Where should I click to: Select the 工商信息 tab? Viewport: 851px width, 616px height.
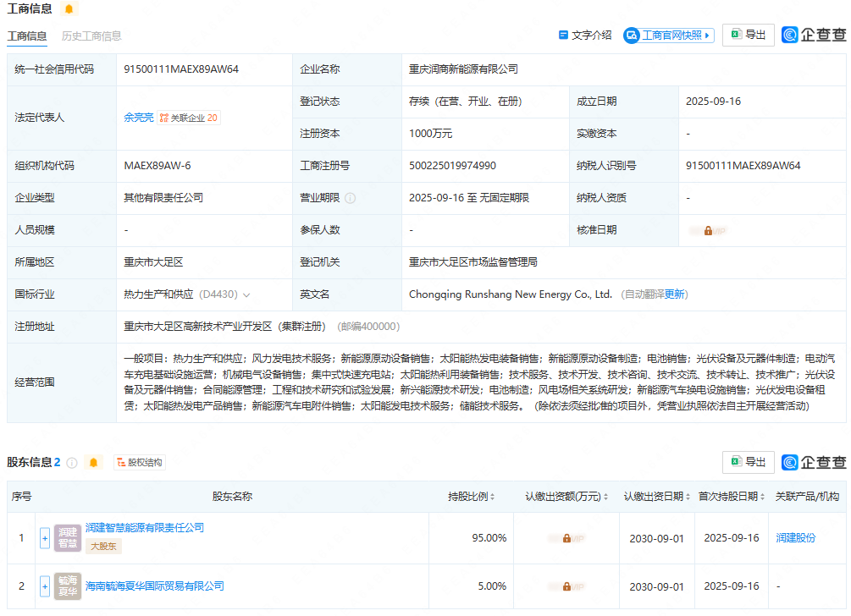pos(27,36)
